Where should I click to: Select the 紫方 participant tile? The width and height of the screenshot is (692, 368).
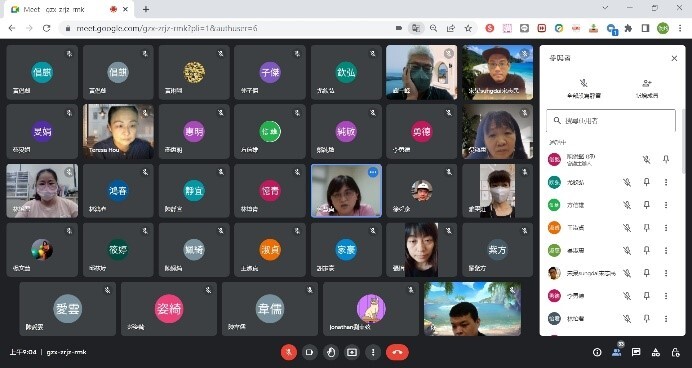point(497,250)
